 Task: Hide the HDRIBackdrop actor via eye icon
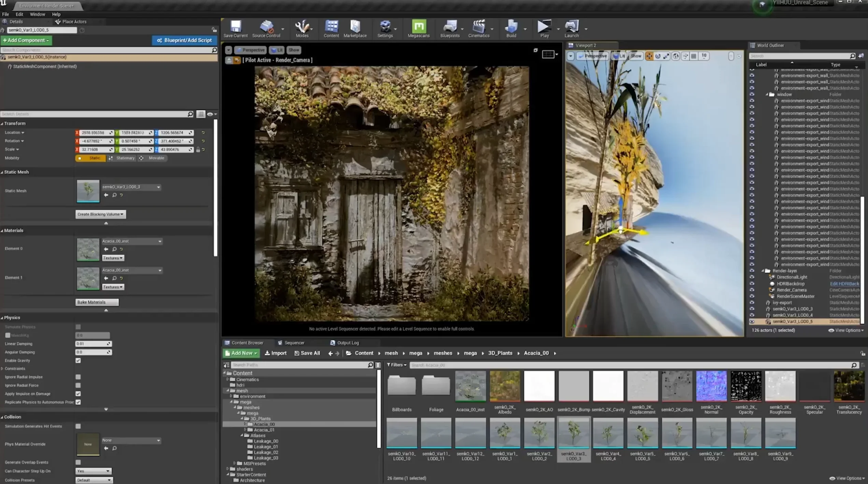click(x=752, y=284)
